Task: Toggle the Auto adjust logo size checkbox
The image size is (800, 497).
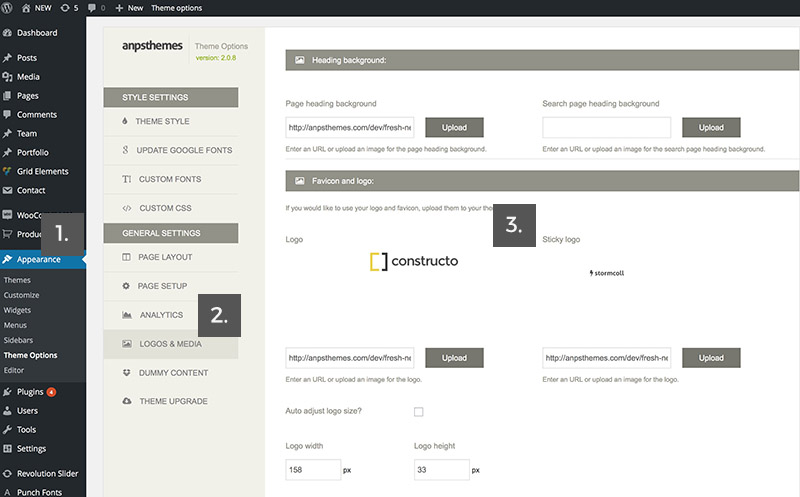Action: point(418,412)
